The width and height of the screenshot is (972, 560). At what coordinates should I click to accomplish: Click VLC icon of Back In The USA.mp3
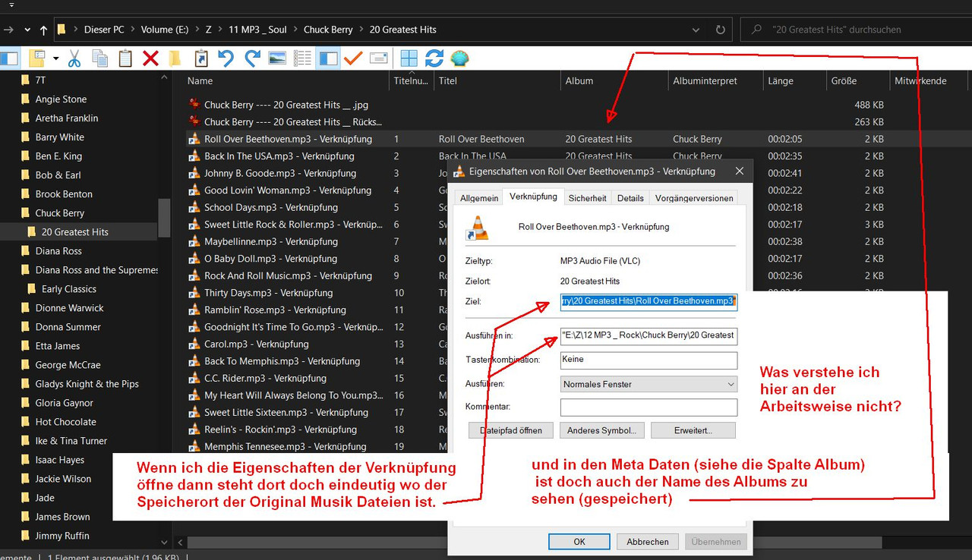click(x=194, y=156)
